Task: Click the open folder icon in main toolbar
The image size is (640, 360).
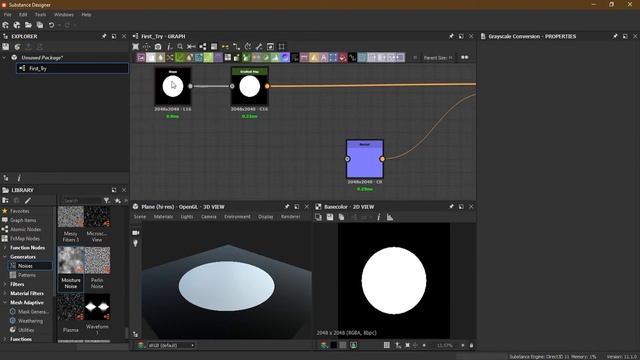Action: pyautogui.click(x=28, y=25)
